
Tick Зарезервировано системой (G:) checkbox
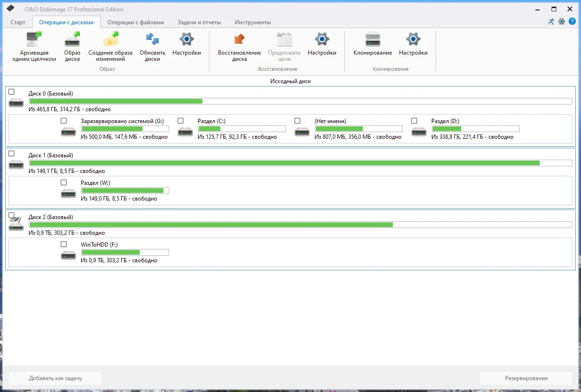coord(64,121)
